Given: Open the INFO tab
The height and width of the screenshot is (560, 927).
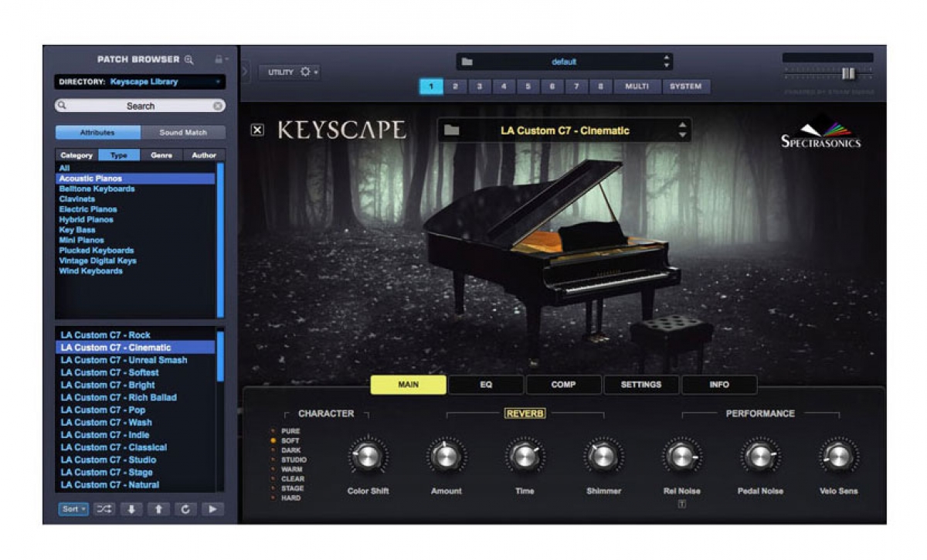Looking at the screenshot, I should click(x=719, y=385).
